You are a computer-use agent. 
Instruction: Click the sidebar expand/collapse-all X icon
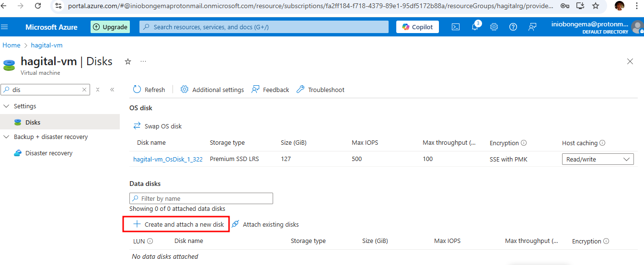click(98, 90)
